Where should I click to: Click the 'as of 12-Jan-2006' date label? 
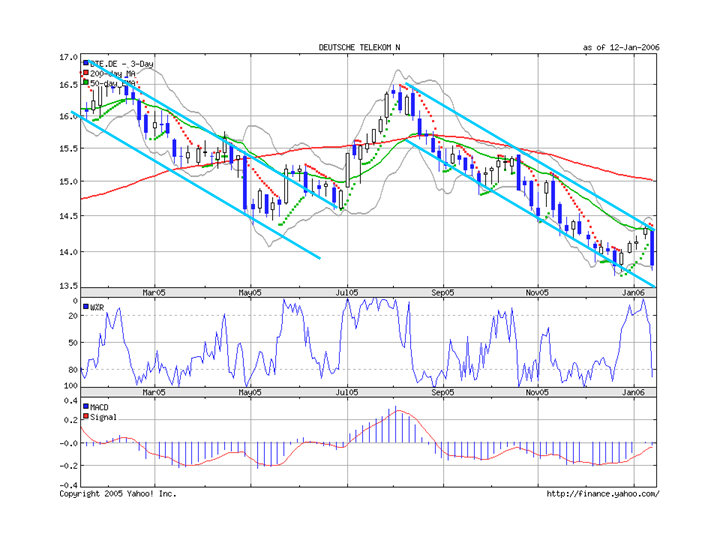click(x=621, y=47)
